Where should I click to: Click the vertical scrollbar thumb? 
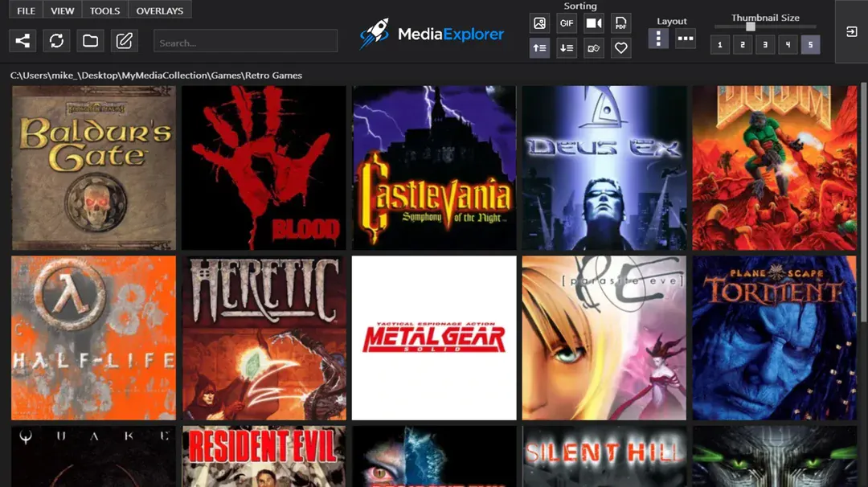tap(863, 202)
